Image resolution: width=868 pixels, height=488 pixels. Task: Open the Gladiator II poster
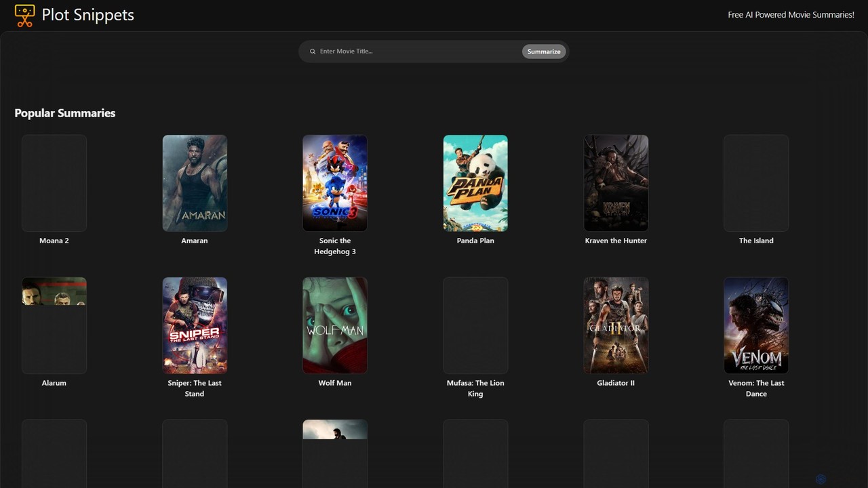coord(616,325)
